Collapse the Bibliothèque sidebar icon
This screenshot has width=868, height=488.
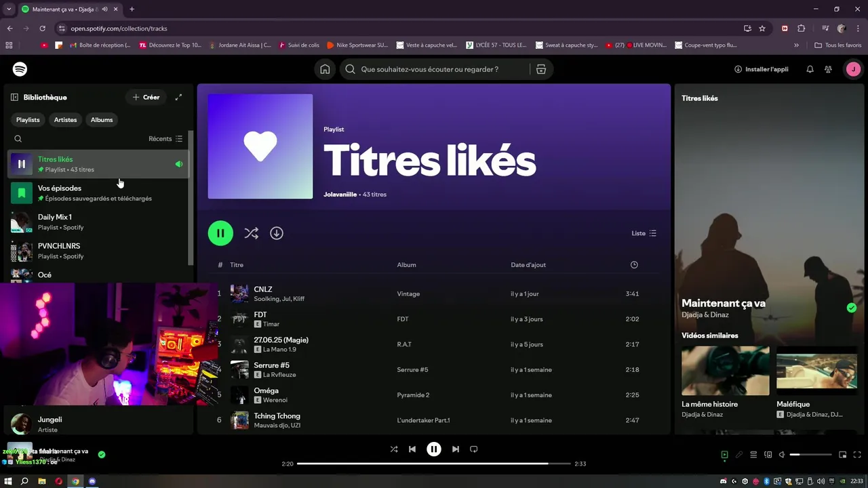click(x=14, y=97)
